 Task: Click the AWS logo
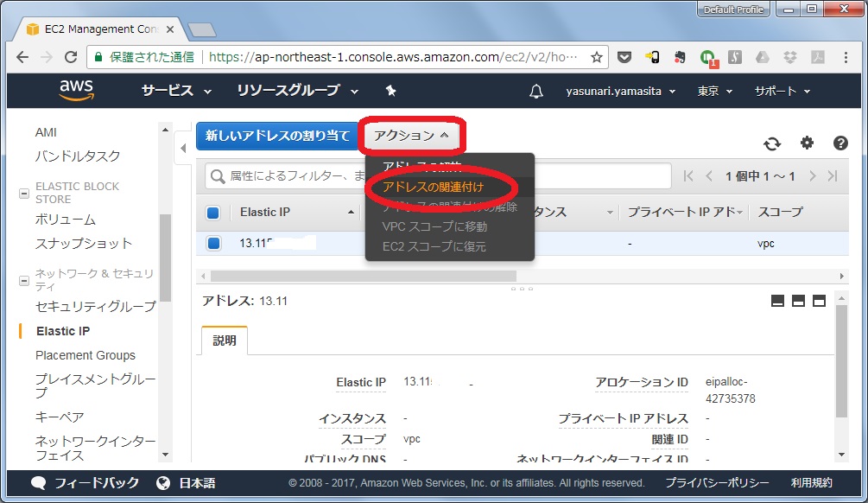point(76,90)
